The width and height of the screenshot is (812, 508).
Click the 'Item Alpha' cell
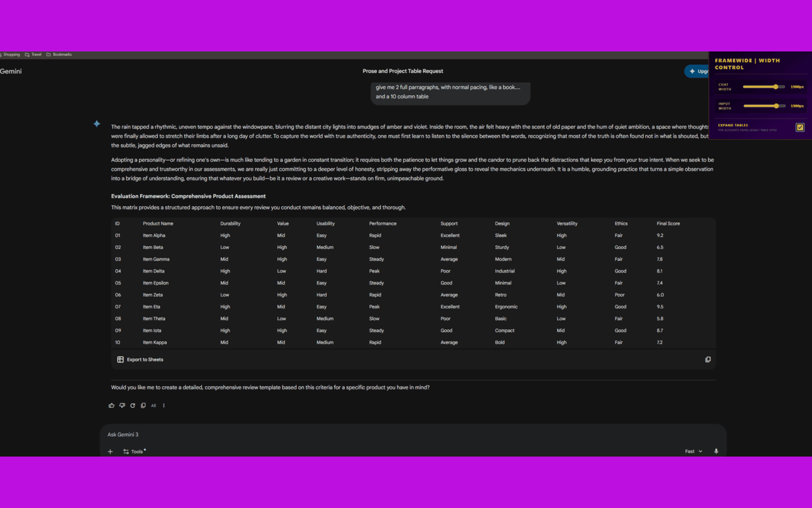pyautogui.click(x=154, y=236)
